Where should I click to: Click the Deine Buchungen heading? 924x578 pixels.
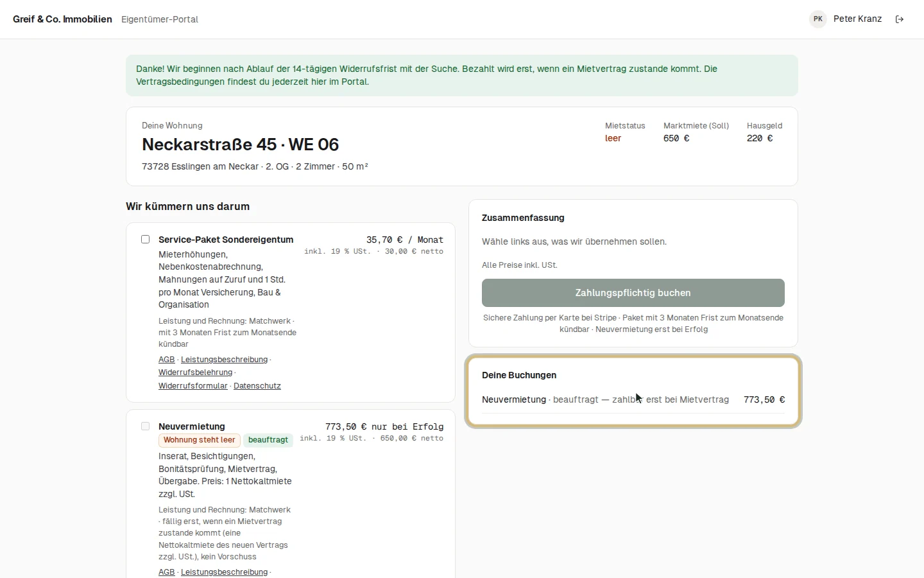pos(519,375)
